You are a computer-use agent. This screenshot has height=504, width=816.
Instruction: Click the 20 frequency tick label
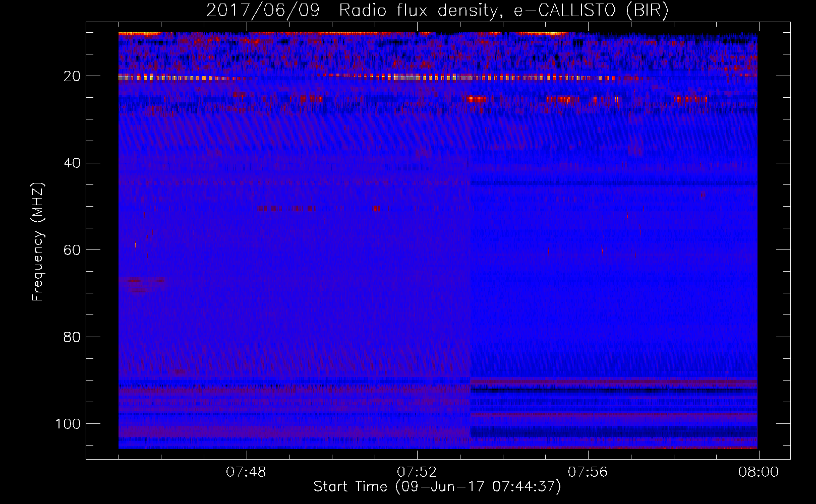coord(72,76)
